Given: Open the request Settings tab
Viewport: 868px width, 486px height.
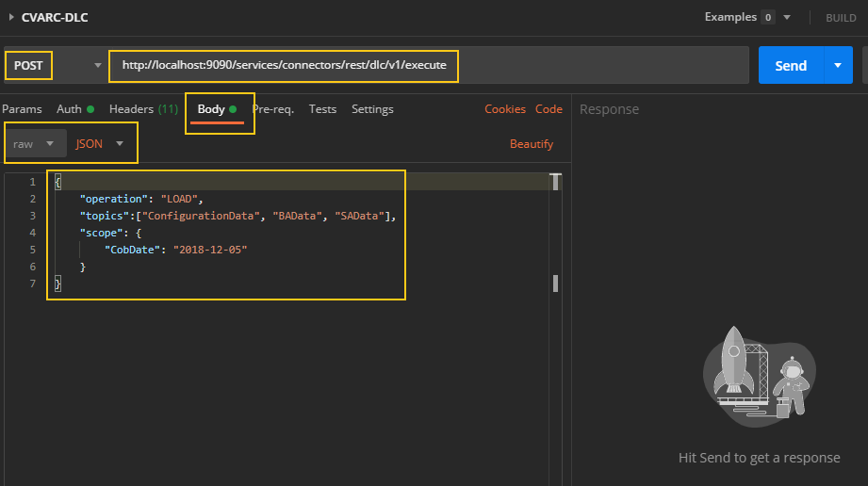Looking at the screenshot, I should pyautogui.click(x=372, y=109).
